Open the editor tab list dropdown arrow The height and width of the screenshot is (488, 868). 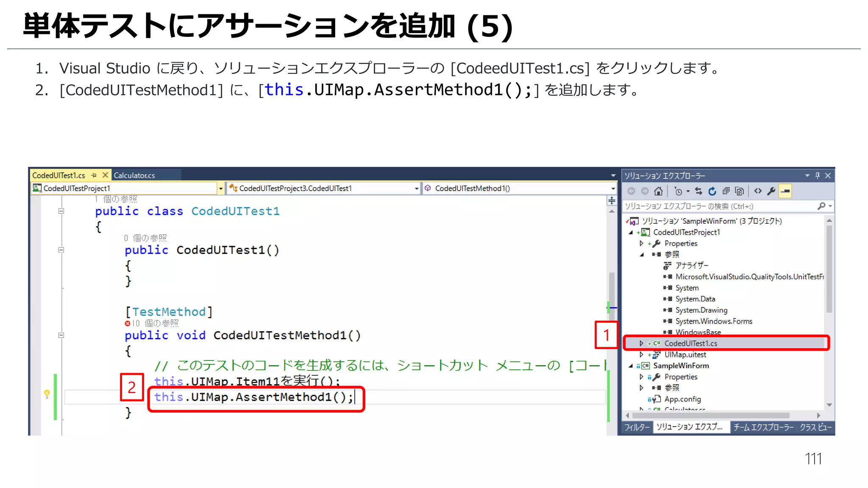click(x=613, y=175)
